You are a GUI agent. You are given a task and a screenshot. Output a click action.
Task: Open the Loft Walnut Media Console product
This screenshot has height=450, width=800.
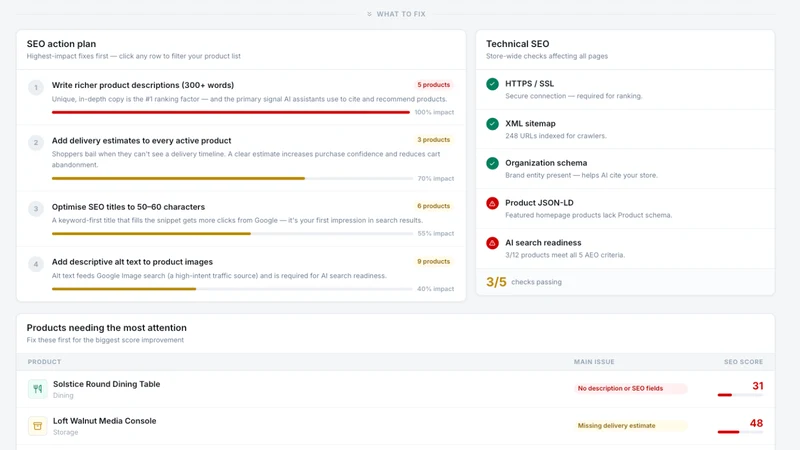pos(105,421)
